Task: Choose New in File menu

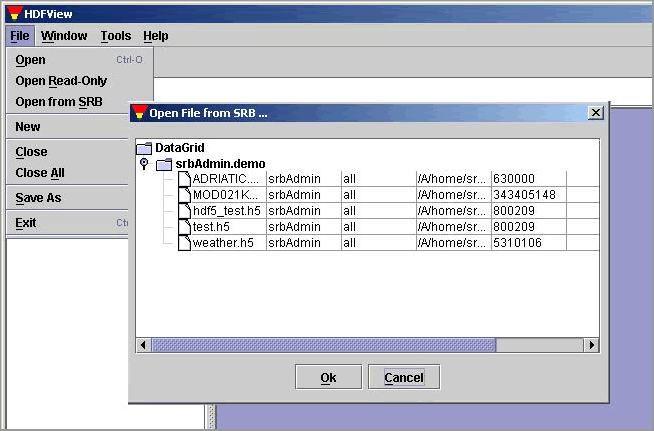Action: pyautogui.click(x=69, y=126)
